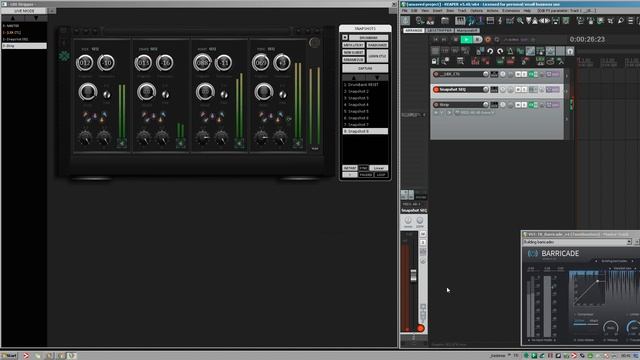The image size is (640, 360).
Task: Click the round power knob at plugin top-right
Action: [314, 43]
